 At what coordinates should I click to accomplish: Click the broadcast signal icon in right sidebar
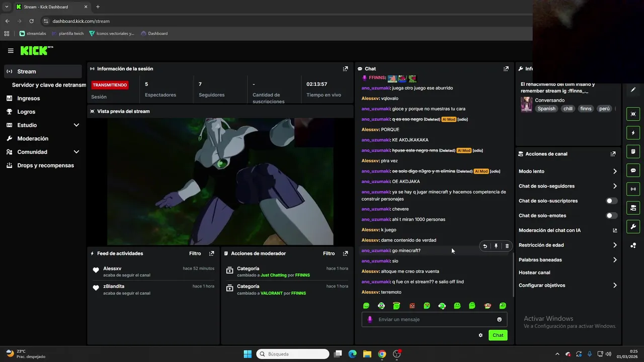pos(633,189)
